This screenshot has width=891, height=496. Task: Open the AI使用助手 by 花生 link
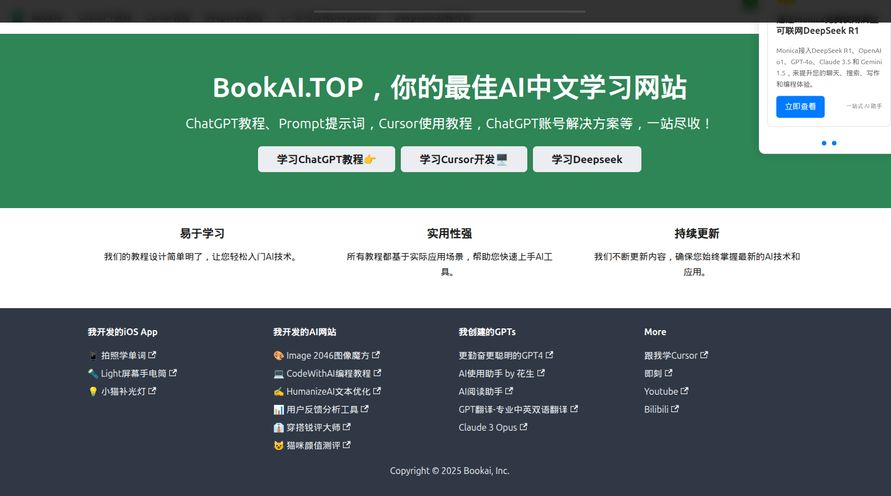pos(502,373)
